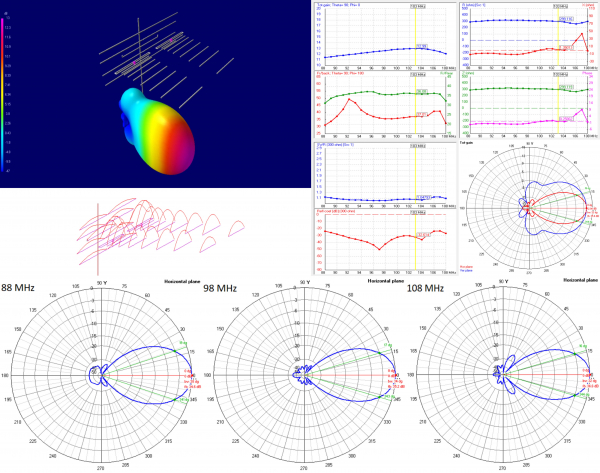Screen dimensions: 600x473
Task: Click the red F/back curve peak near 92 MHz
Action: 347,99
